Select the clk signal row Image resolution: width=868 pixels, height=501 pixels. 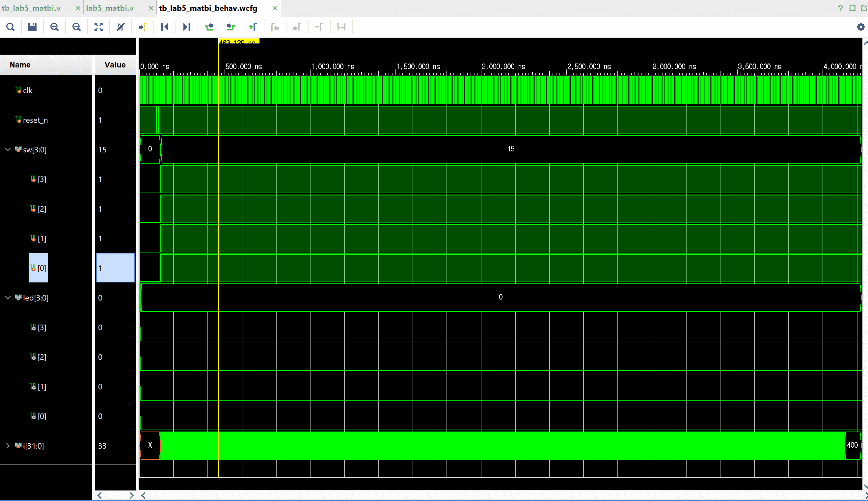point(28,91)
